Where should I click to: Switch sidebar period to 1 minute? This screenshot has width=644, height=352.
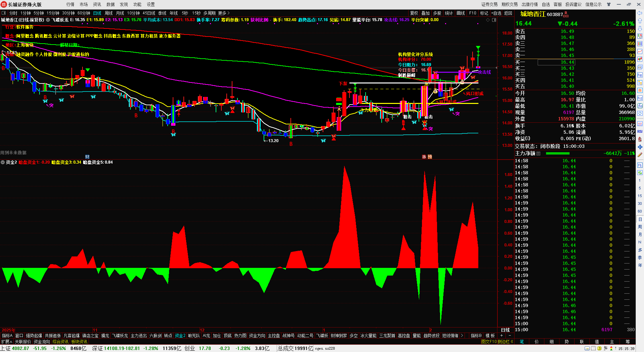[640, 180]
